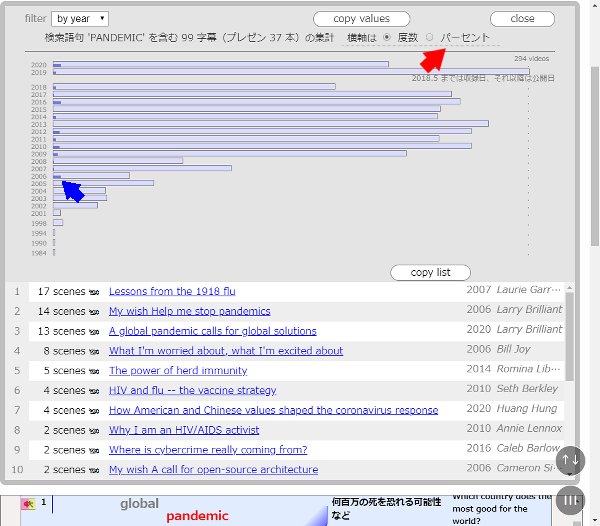Click the 'copy list' button
The width and height of the screenshot is (600, 526).
pyautogui.click(x=430, y=272)
